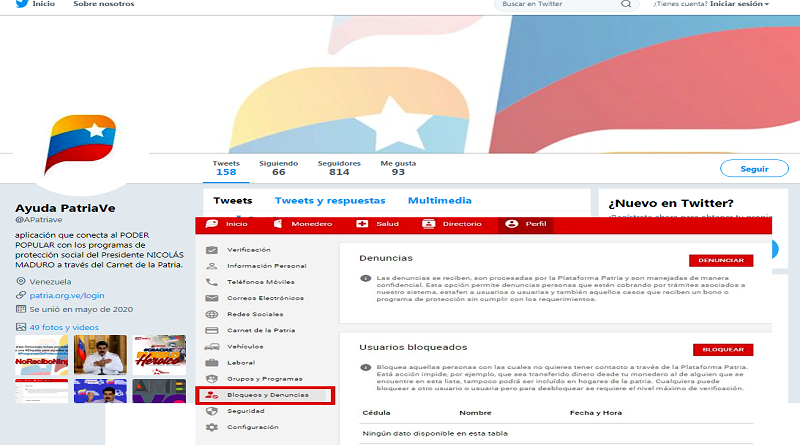Go to Inicio in Twitter header

coord(43,4)
